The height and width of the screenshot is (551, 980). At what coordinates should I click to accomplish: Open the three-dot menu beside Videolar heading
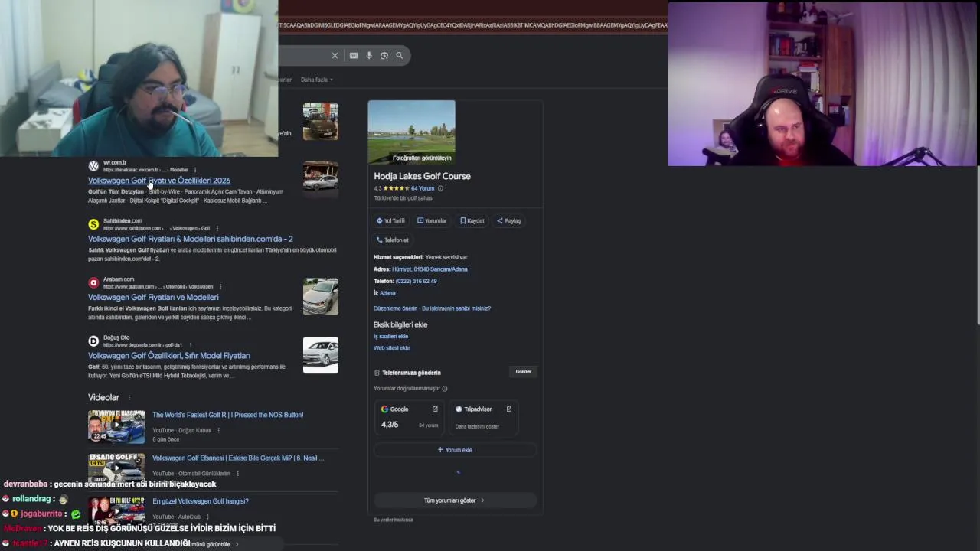129,397
